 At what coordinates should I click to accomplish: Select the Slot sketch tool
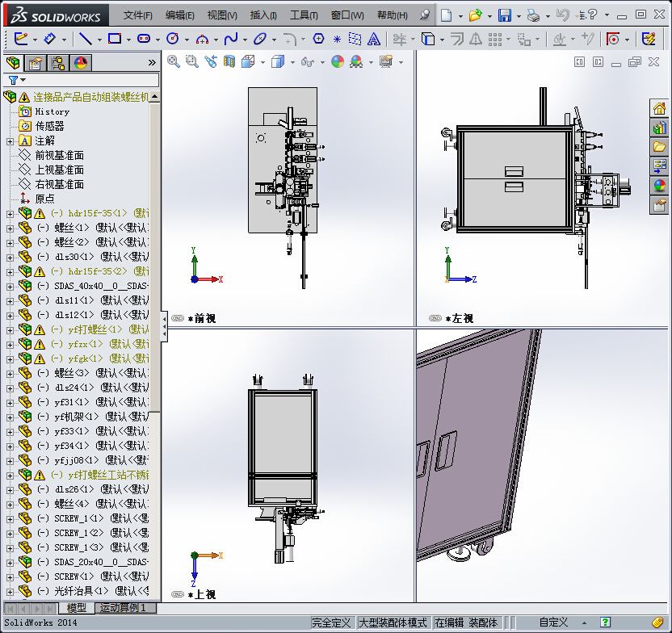144,39
